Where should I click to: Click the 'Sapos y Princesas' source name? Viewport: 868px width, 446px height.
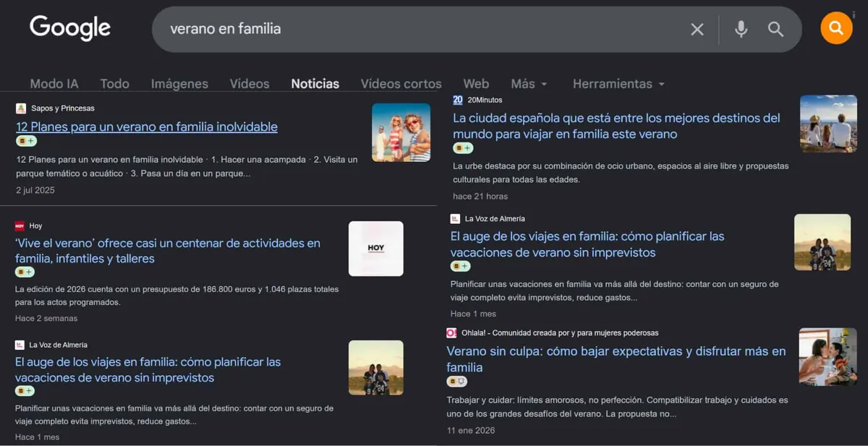[x=63, y=108]
